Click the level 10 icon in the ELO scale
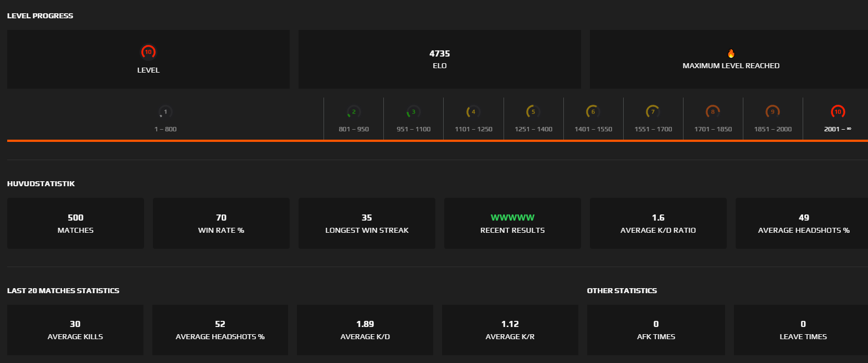Screen dimensions: 868x363 point(838,112)
